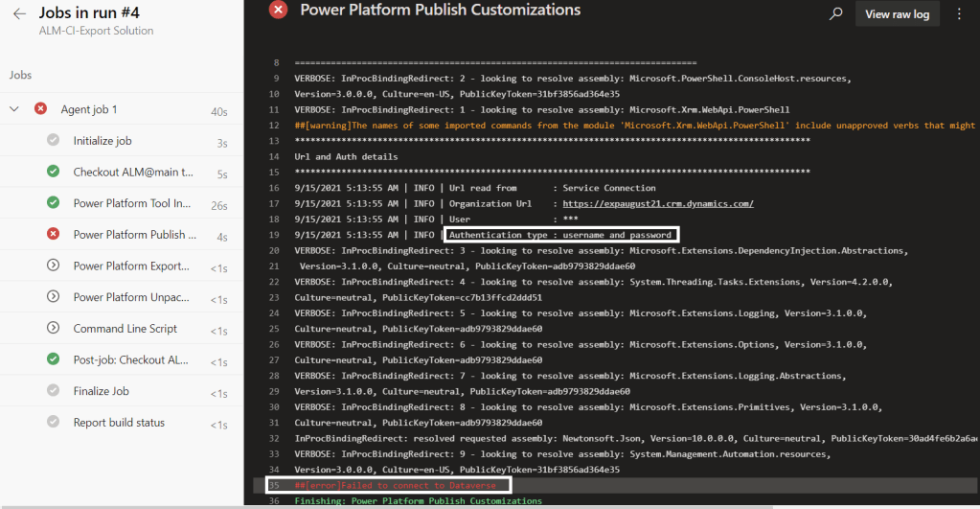Click the red error icon for Power Platform Publish step
The width and height of the screenshot is (980, 509).
point(54,235)
